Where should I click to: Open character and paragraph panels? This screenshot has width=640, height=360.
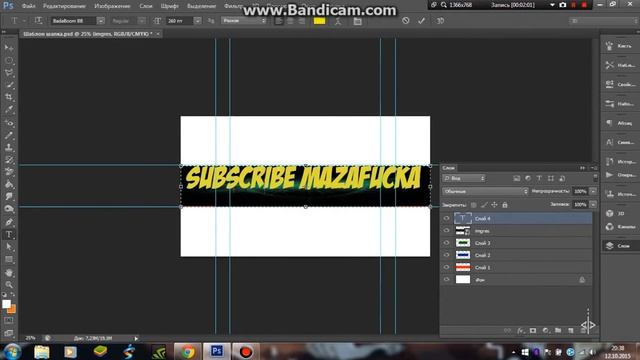tap(358, 21)
